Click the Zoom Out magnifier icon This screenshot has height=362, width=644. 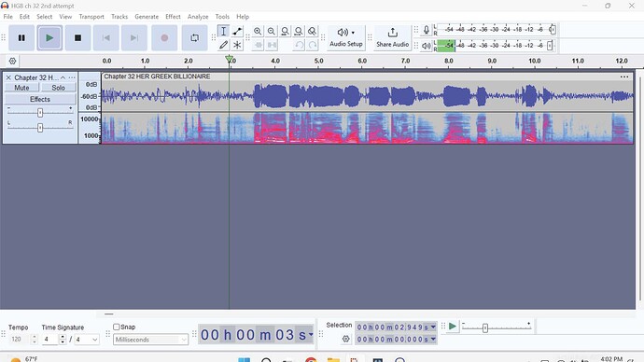(x=271, y=31)
